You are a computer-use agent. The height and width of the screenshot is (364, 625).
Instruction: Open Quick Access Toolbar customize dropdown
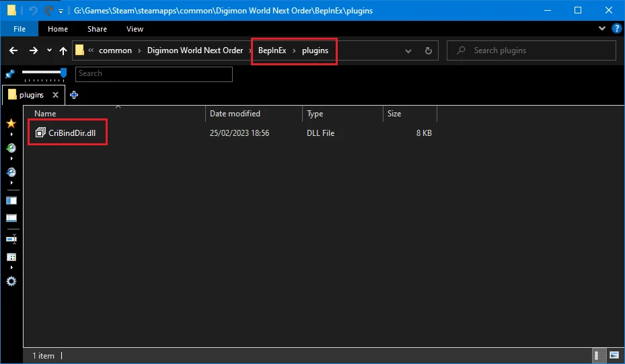[x=61, y=11]
